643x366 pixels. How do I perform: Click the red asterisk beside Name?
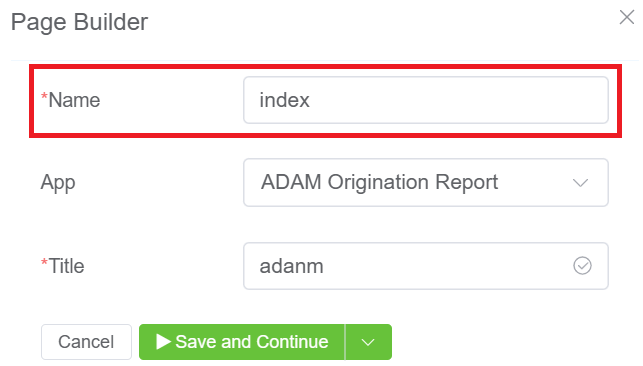click(x=44, y=97)
